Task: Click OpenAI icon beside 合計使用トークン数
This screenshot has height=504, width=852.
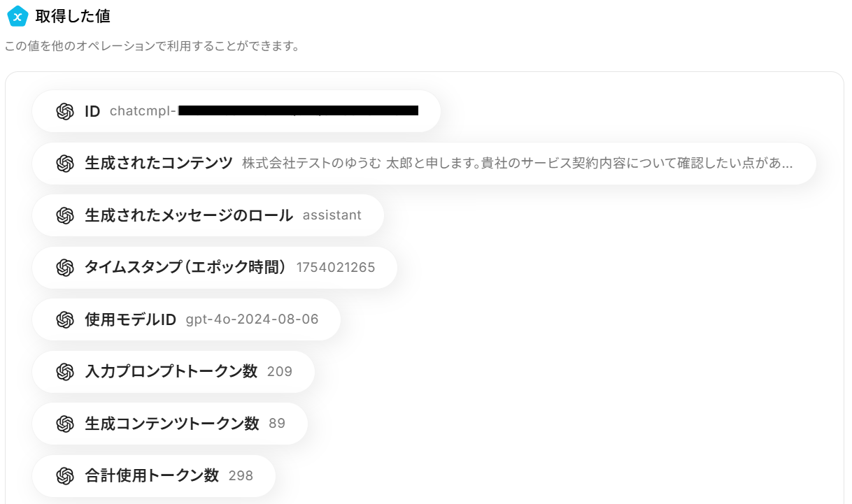Action: click(x=65, y=476)
